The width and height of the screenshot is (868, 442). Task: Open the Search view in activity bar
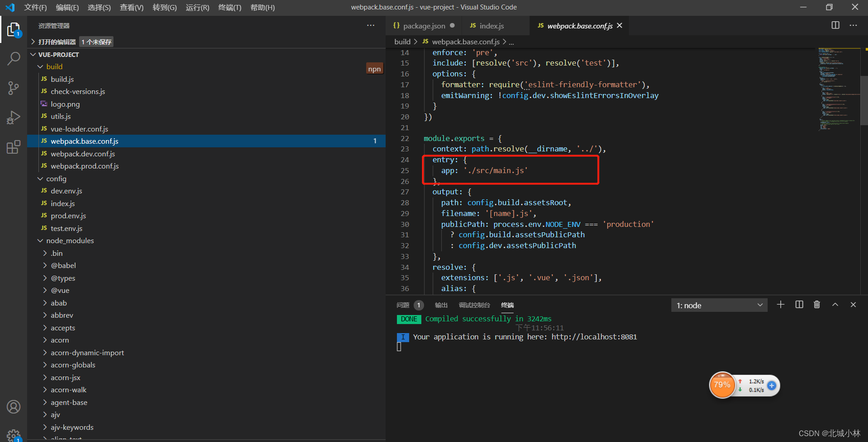tap(14, 58)
